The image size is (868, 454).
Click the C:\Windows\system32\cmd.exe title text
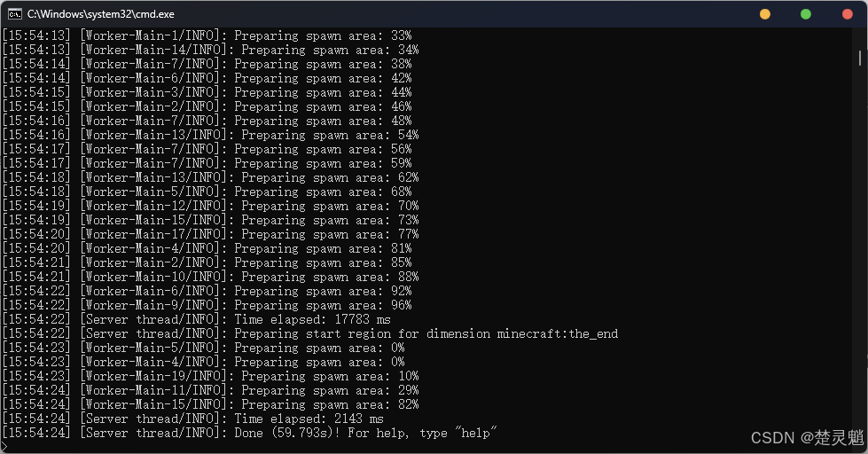(101, 14)
